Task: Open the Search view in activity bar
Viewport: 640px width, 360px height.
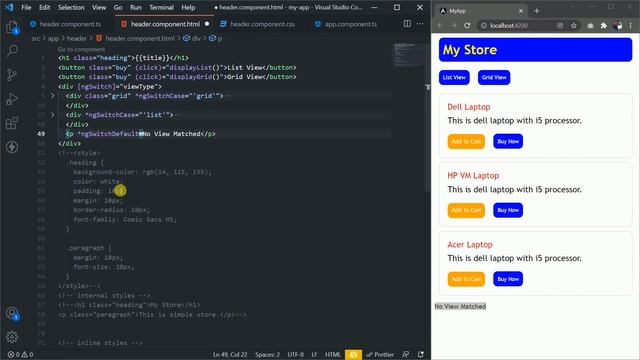Action: coord(12,51)
